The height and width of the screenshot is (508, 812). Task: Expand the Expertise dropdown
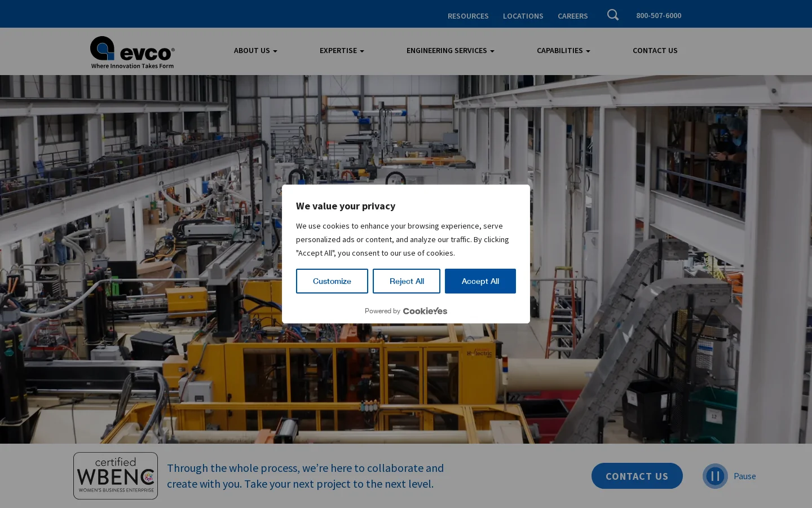342,51
